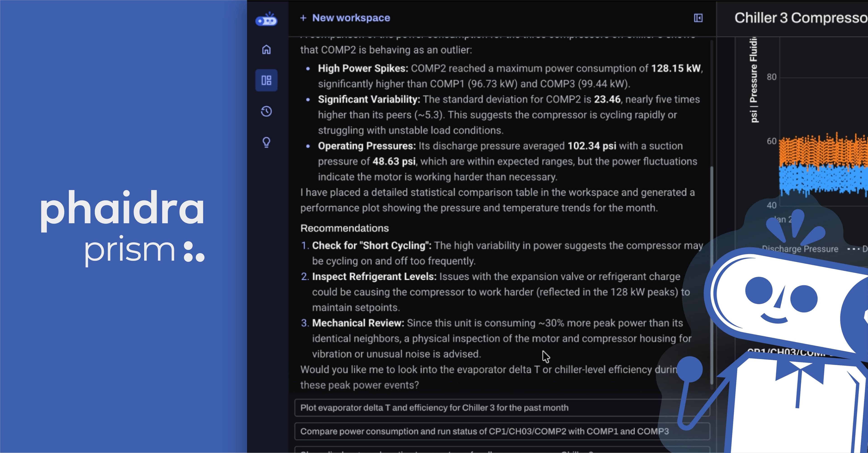Toggle Discharge Pressure legend entry

[800, 249]
